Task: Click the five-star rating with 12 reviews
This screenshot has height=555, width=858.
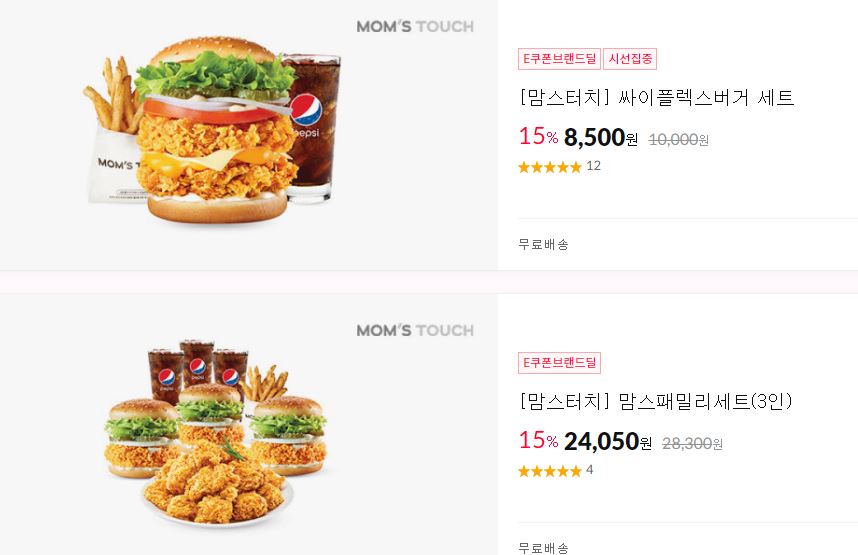Action: point(549,167)
